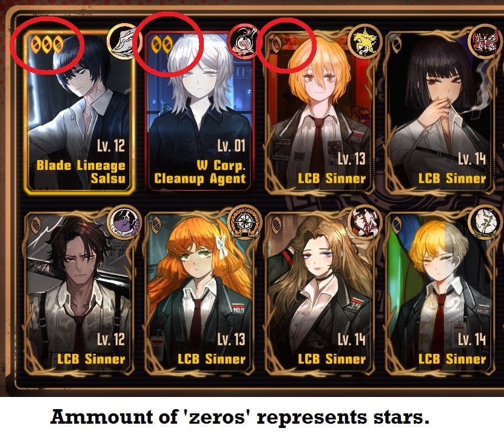Select the Blade Lineage Salsu identity card
504x434 pixels.
tap(79, 112)
